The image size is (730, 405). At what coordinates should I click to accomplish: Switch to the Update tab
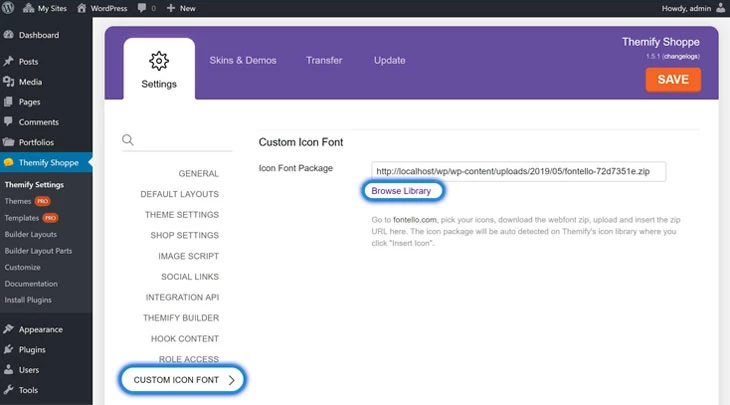(x=390, y=61)
